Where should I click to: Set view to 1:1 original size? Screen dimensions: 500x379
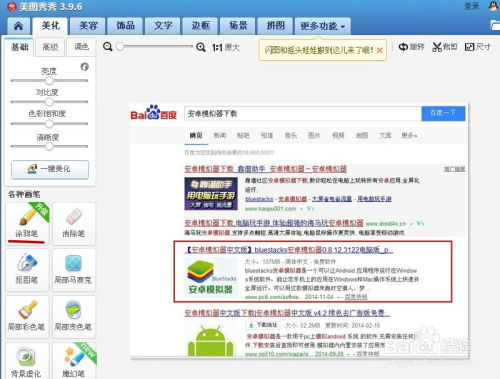pyautogui.click(x=226, y=47)
